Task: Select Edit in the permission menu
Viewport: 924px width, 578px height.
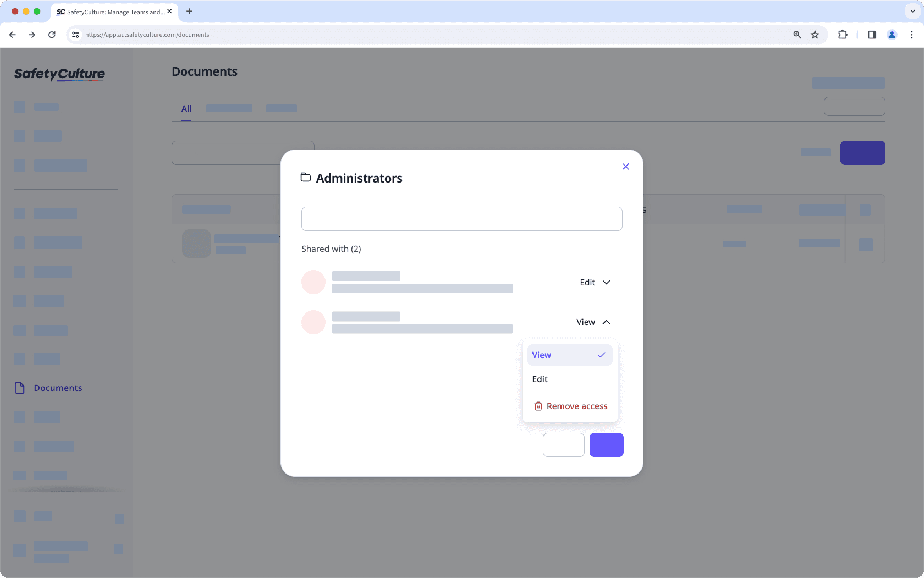Action: coord(540,379)
